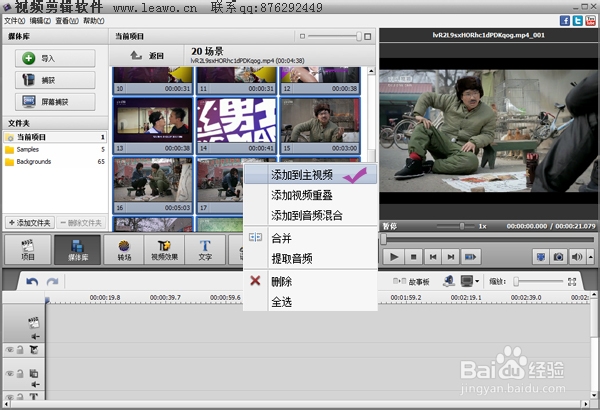Toggle the Storyboard (故事板) view

411,282
